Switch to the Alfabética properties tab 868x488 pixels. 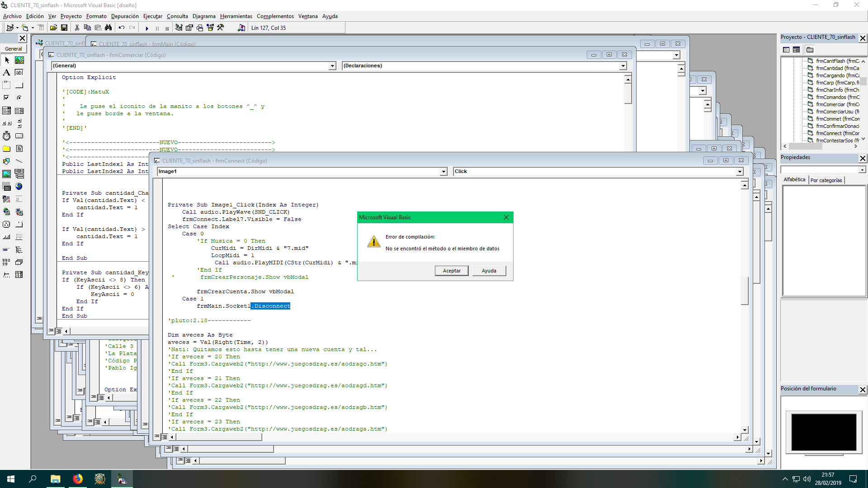(x=794, y=180)
